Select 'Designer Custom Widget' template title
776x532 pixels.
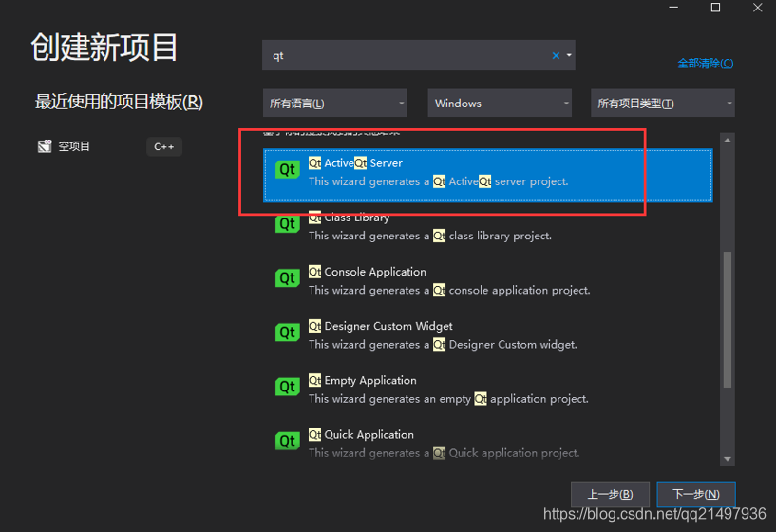(x=388, y=326)
